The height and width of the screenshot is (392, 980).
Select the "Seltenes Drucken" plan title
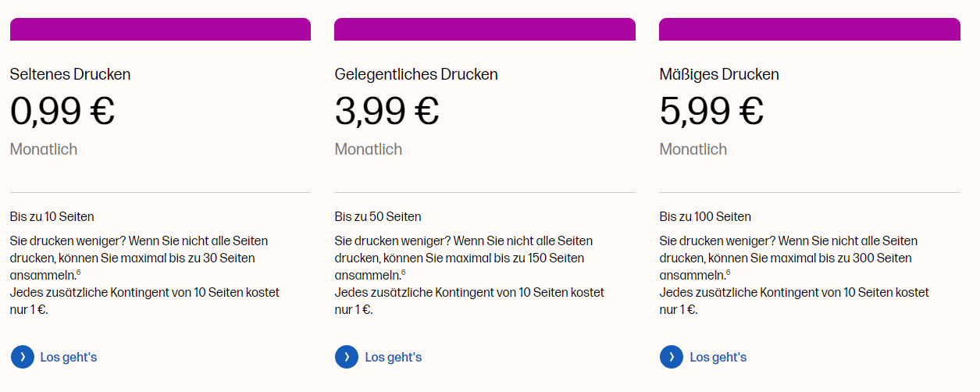pos(70,75)
